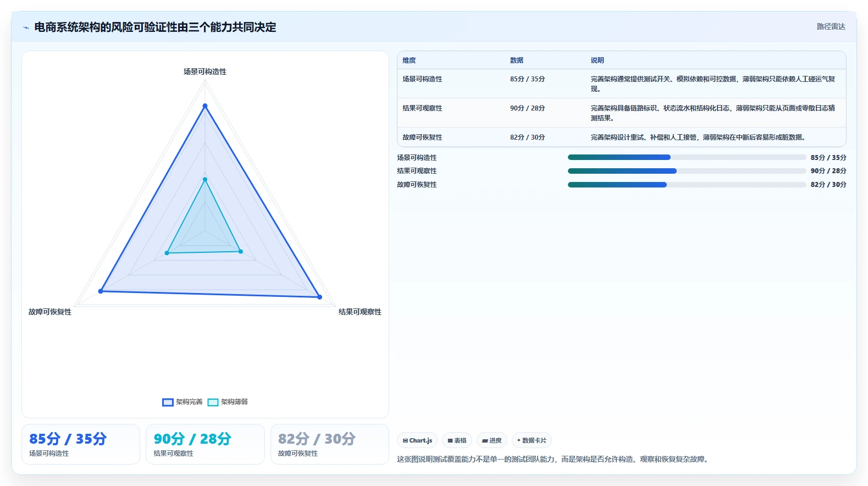Click the 85分 / 35分 value beside the progress bar

click(x=828, y=158)
